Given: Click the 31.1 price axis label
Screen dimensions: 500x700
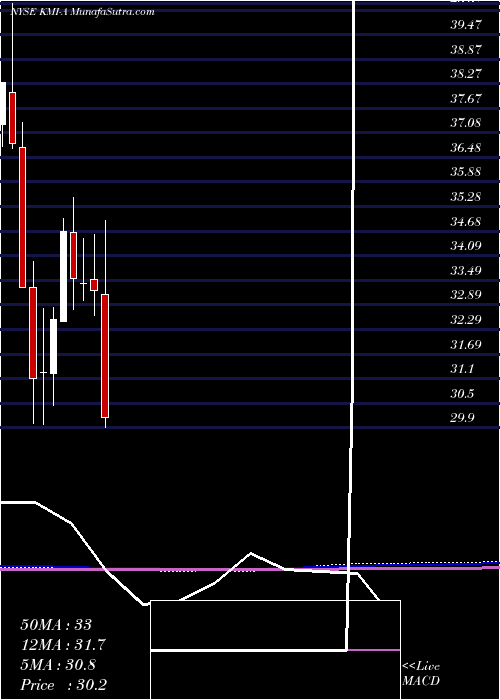Looking at the screenshot, I should tap(462, 369).
